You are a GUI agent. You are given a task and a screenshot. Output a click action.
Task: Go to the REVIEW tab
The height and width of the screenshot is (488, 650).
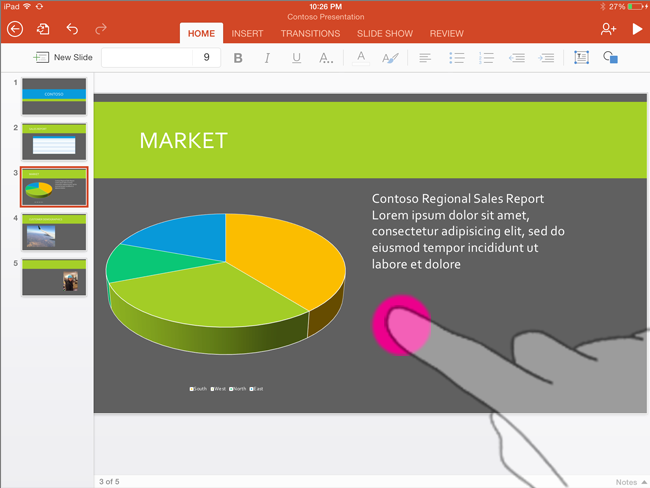(447, 33)
